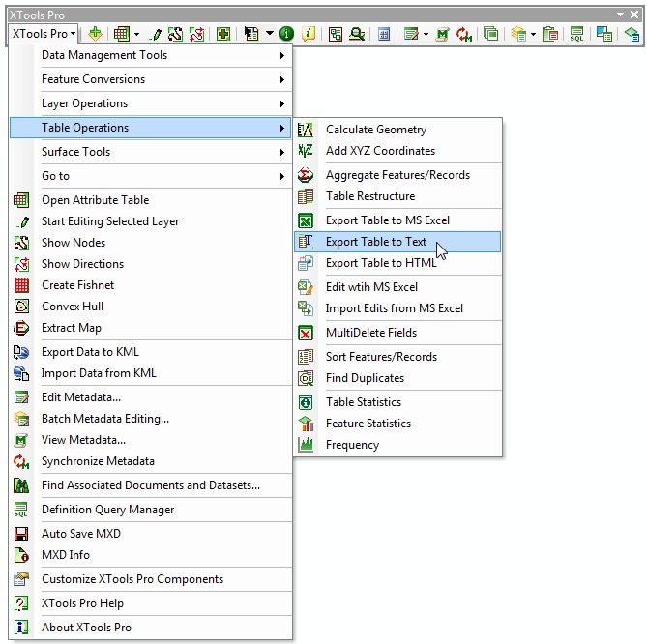This screenshot has width=647, height=644.
Task: Open dropdown arrow left of green info icon
Action: click(x=270, y=33)
